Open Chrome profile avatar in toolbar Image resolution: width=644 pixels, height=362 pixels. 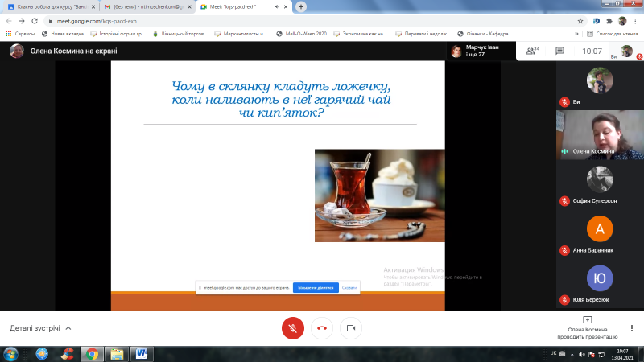tap(622, 21)
